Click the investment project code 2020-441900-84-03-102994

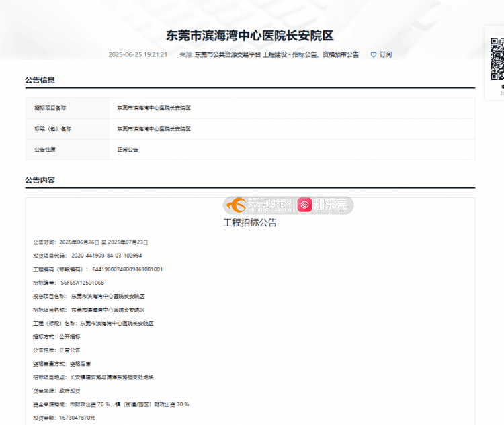(106, 256)
